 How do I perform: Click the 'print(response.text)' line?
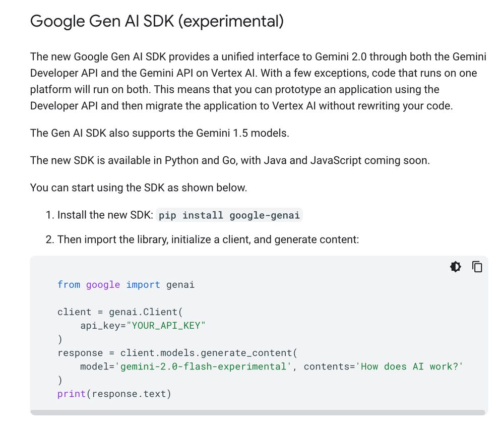(x=114, y=394)
